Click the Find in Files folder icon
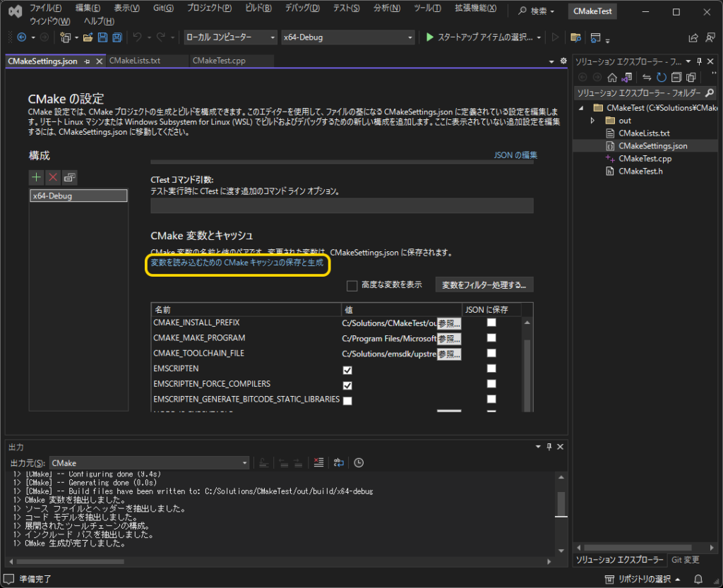723x588 pixels. pyautogui.click(x=575, y=37)
